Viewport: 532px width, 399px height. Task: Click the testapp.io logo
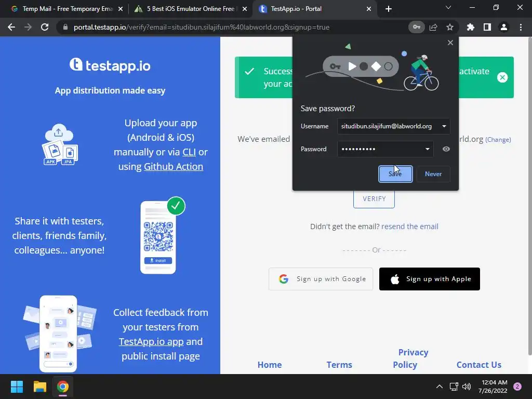coord(110,65)
